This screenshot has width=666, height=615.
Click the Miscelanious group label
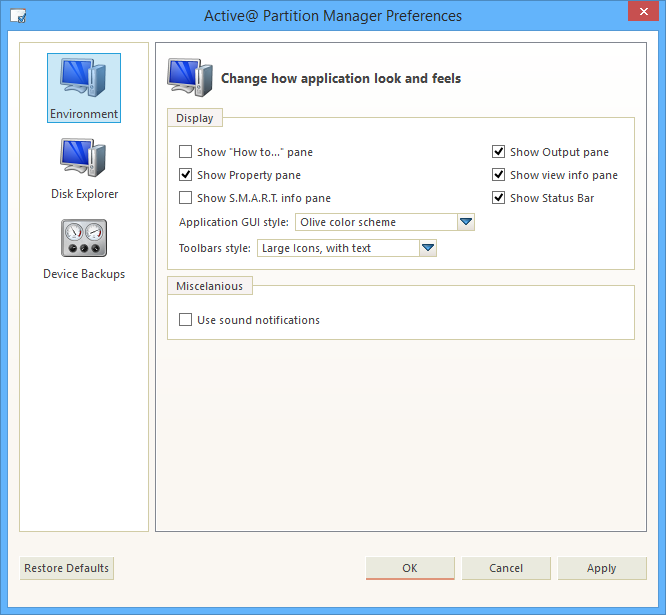tap(209, 286)
